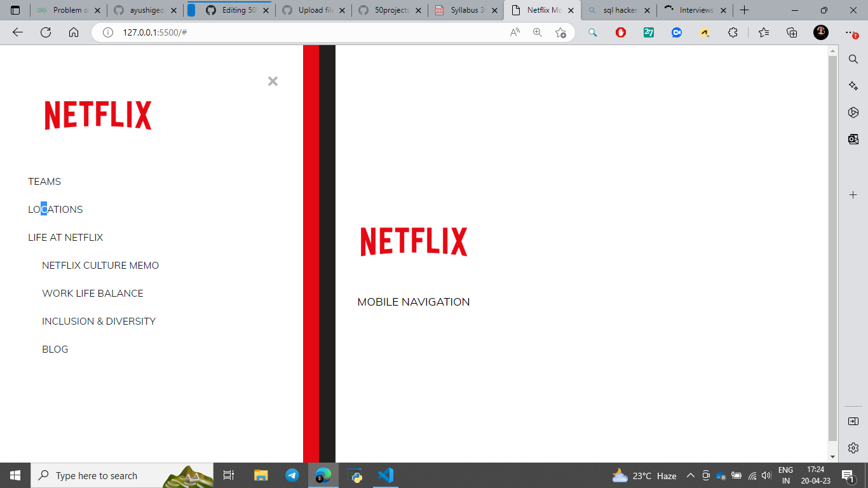Close the Problem tab
The image size is (868, 488).
click(x=97, y=10)
